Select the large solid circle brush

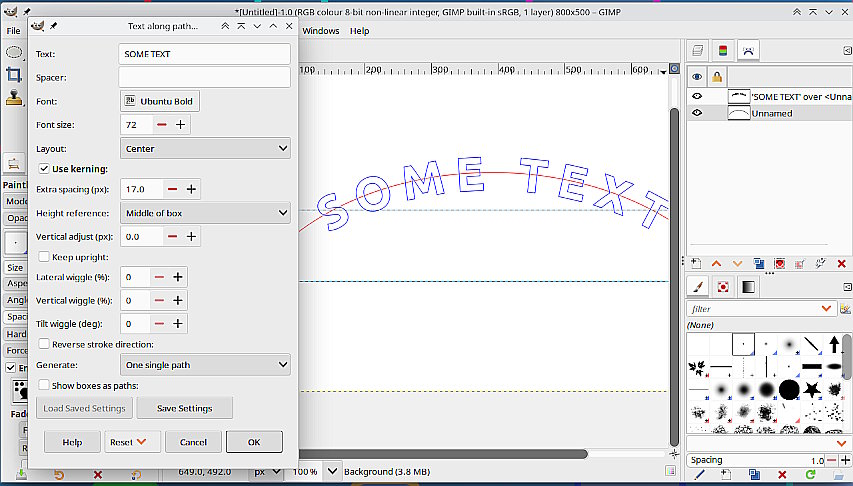pyautogui.click(x=789, y=390)
